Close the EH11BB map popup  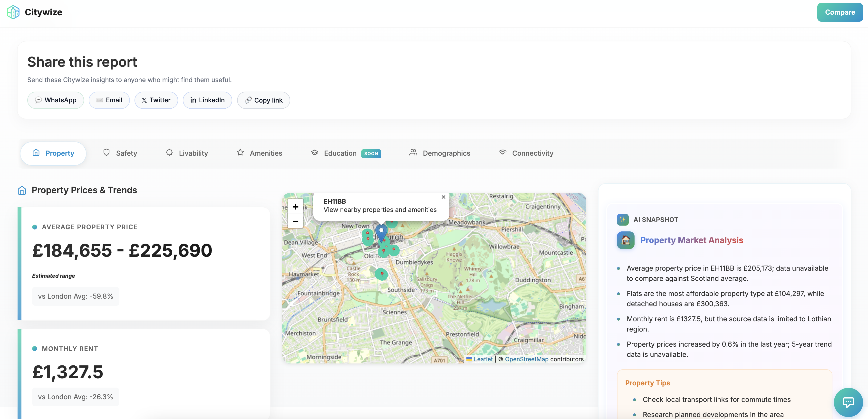pyautogui.click(x=444, y=197)
